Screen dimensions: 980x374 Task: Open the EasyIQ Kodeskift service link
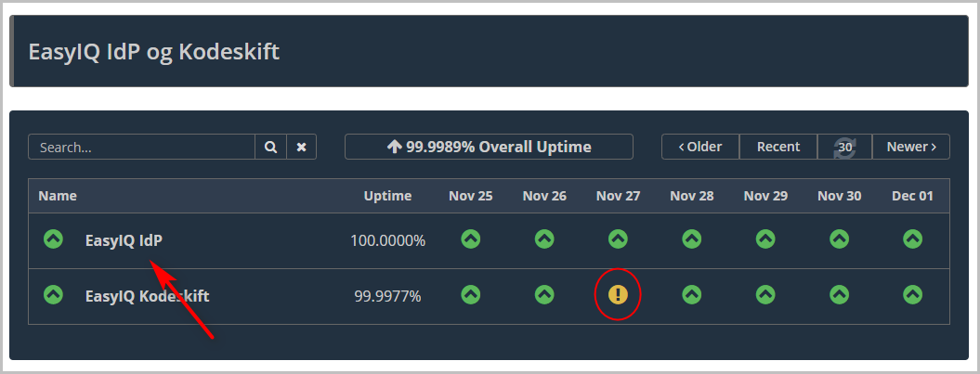148,296
